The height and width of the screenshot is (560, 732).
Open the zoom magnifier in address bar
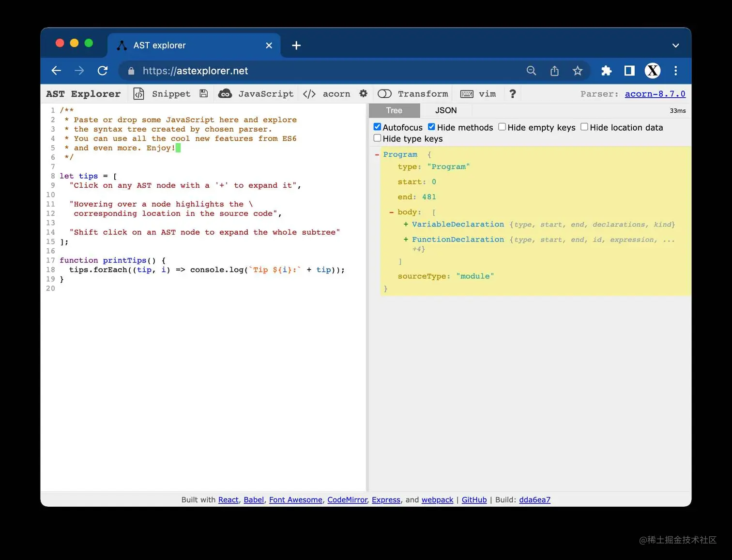tap(531, 71)
